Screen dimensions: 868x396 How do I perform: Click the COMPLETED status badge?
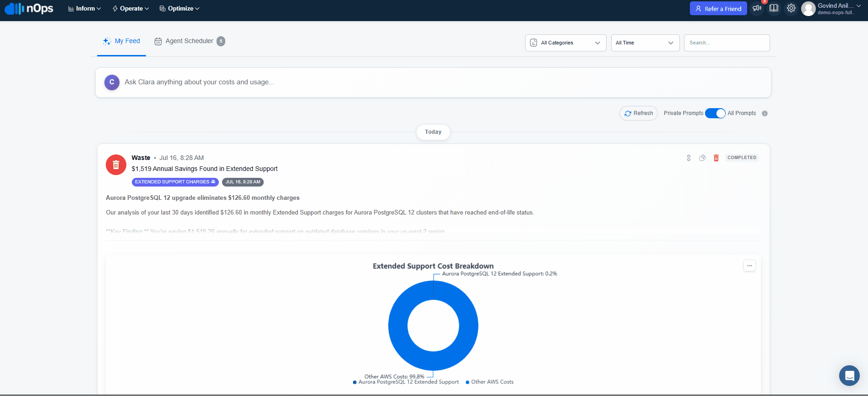click(742, 158)
